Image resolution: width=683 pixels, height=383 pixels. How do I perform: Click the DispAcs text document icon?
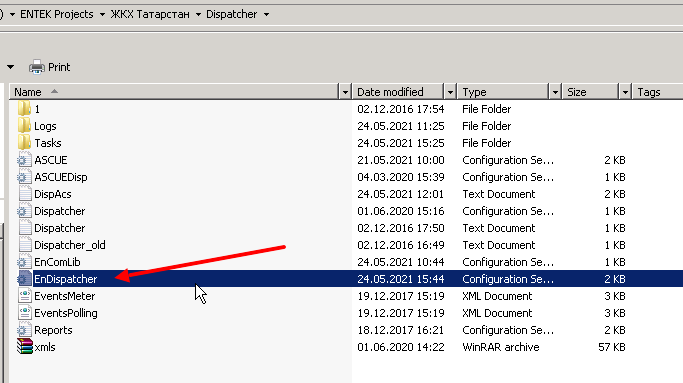[x=25, y=194]
